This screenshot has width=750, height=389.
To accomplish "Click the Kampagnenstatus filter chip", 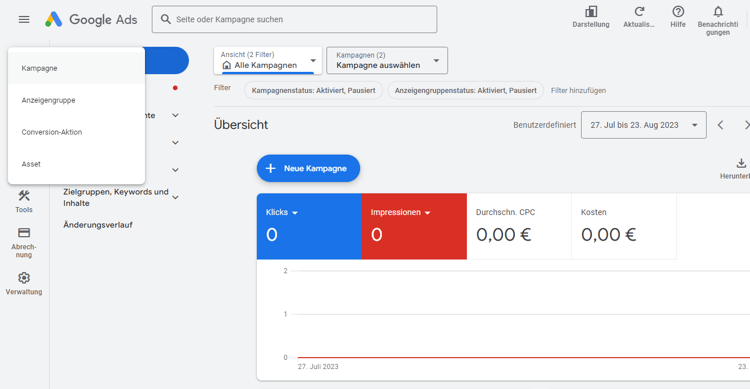I will (313, 90).
